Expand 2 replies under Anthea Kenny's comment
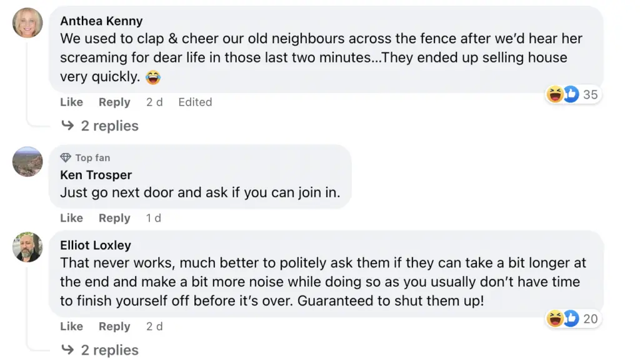640x364 pixels. click(109, 126)
